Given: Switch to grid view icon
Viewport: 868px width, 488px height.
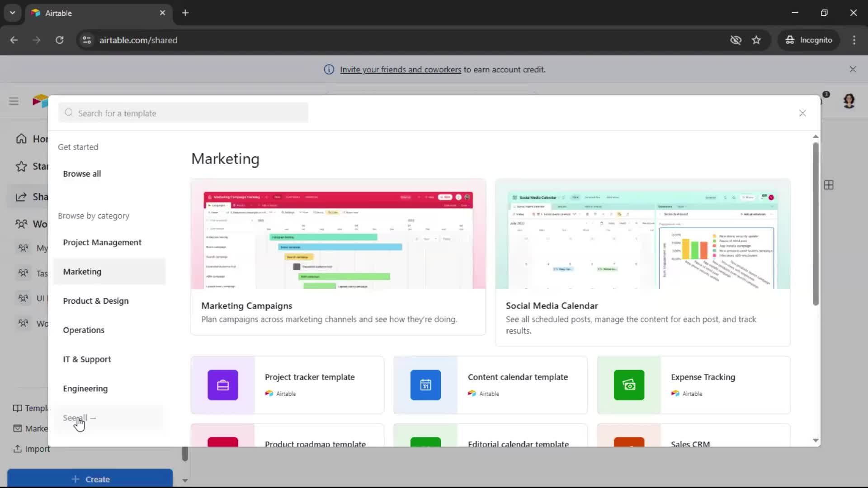Looking at the screenshot, I should pos(829,185).
